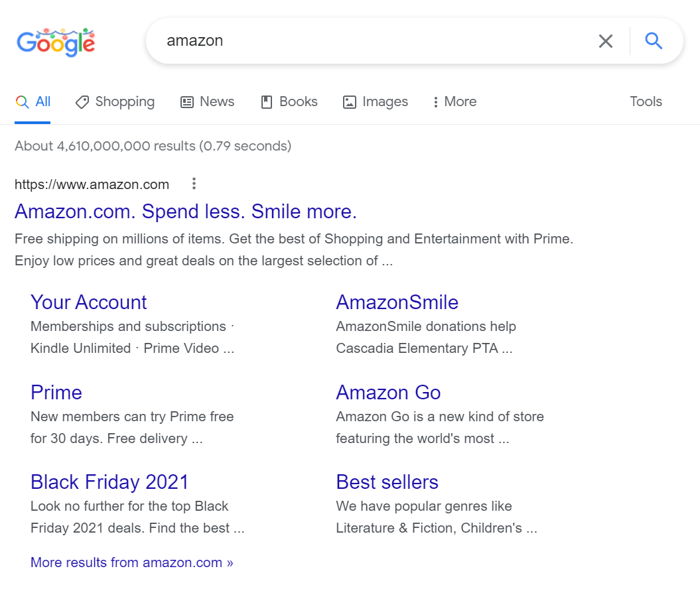Open the Amazon.com main result link

tap(186, 211)
